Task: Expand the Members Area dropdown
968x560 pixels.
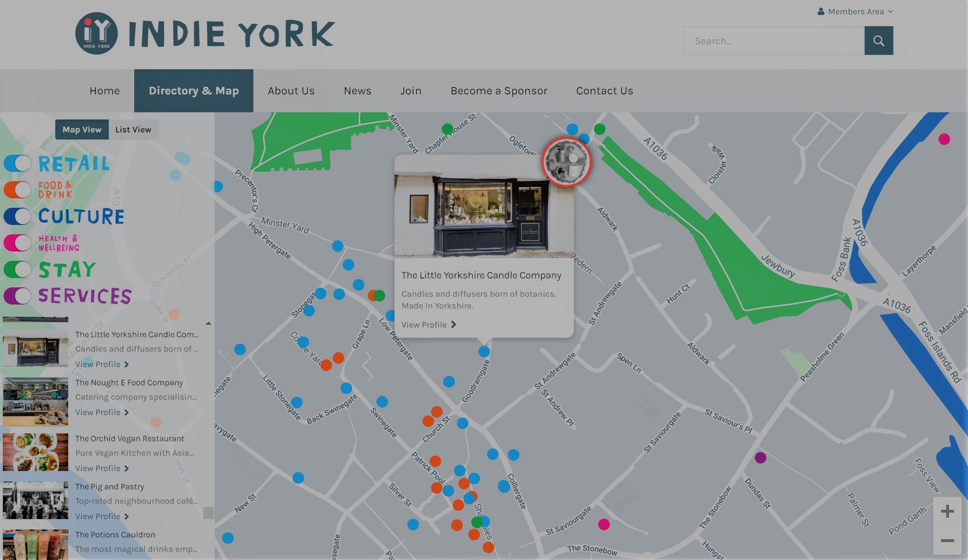Action: click(x=890, y=11)
